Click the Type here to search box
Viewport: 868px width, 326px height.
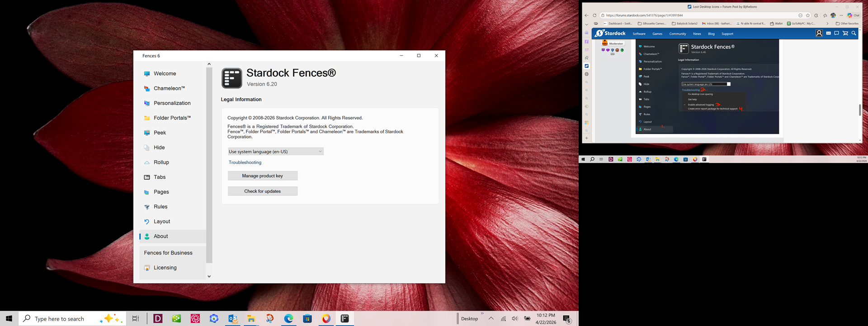[72, 319]
